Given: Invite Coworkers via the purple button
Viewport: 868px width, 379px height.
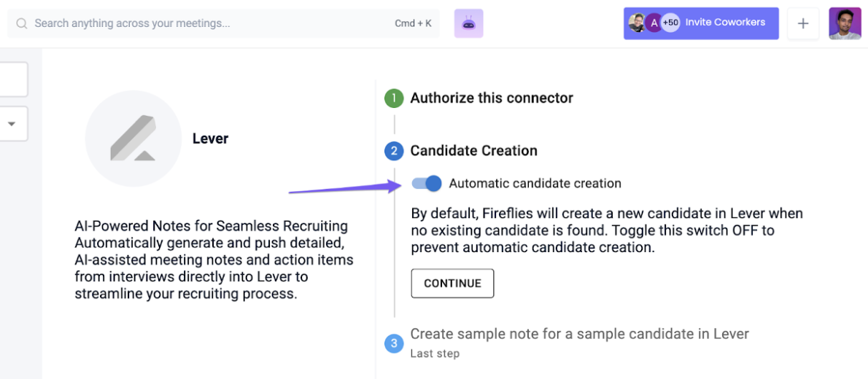Looking at the screenshot, I should 702,23.
